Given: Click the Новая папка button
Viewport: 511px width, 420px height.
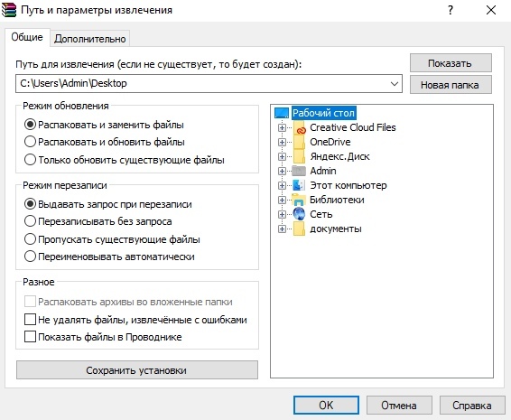Looking at the screenshot, I should [x=451, y=85].
